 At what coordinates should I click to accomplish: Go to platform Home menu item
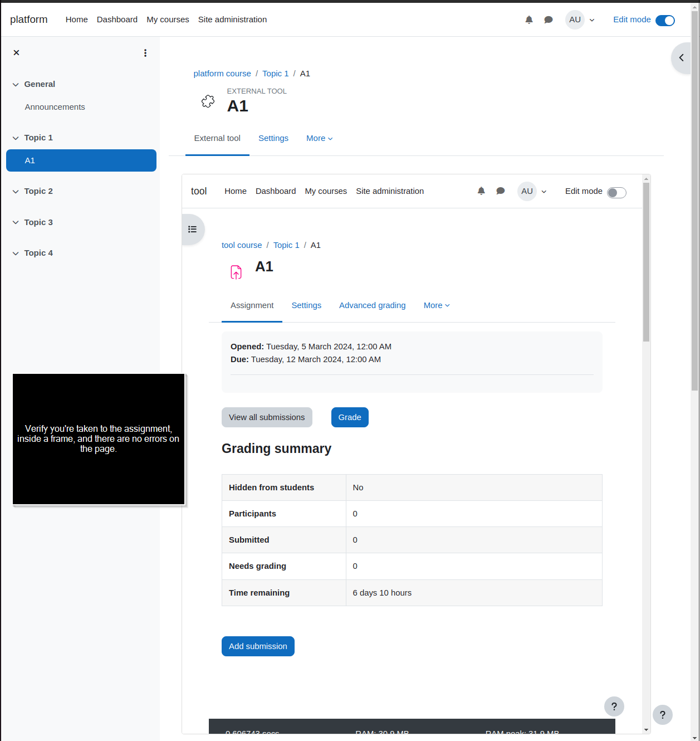click(77, 19)
